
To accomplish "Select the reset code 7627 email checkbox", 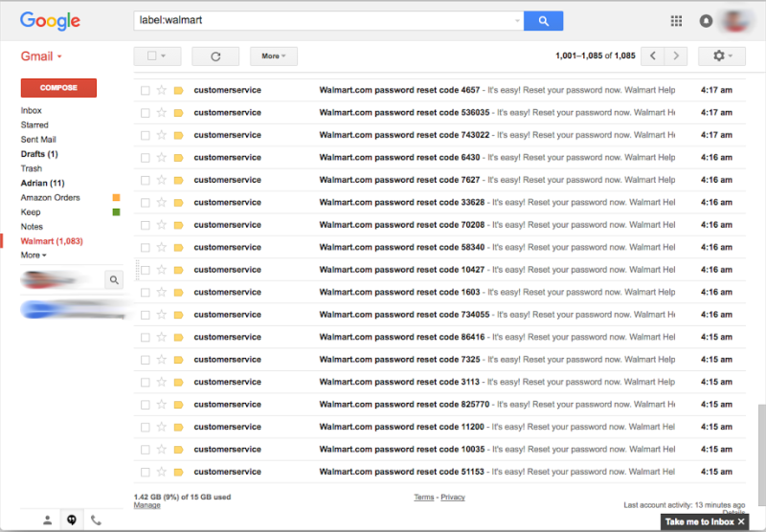I will tap(146, 180).
